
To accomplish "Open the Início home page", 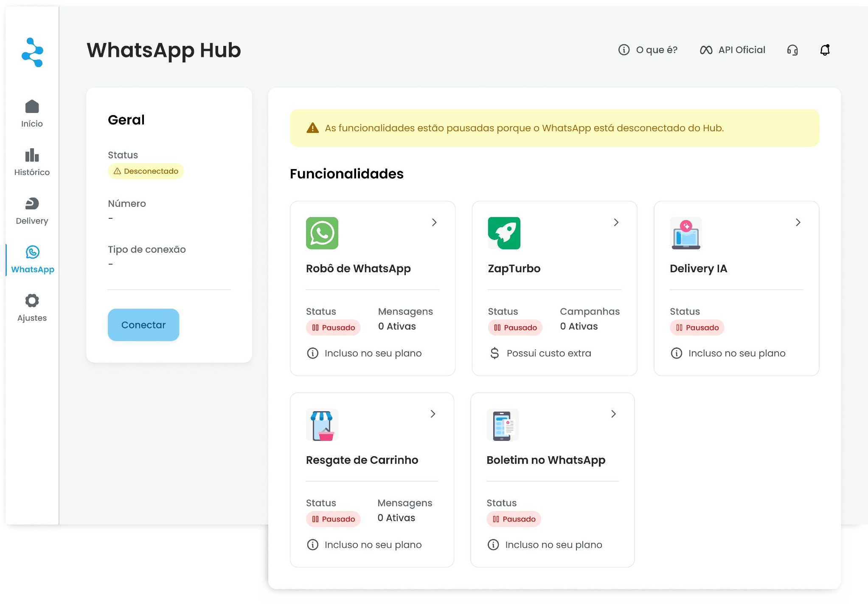I will pyautogui.click(x=32, y=113).
